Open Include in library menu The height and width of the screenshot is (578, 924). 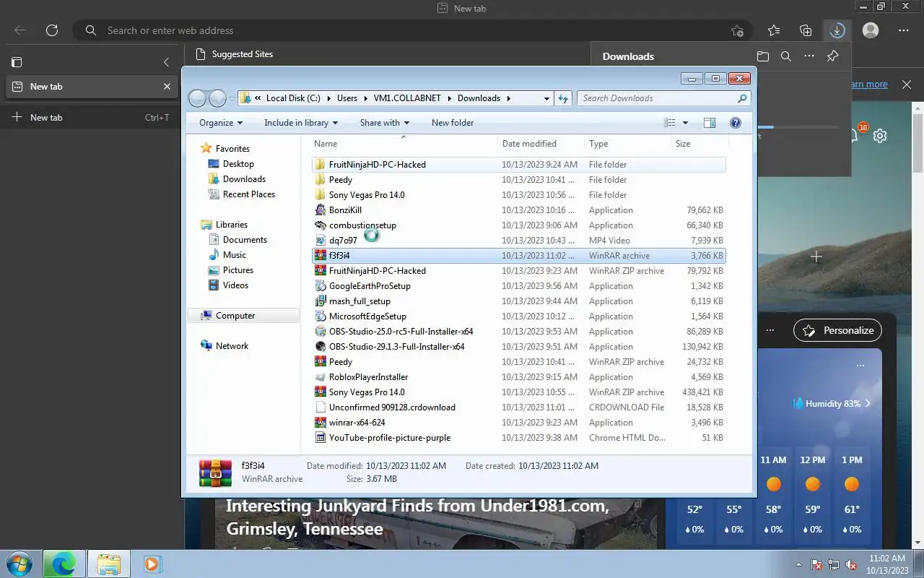click(301, 123)
